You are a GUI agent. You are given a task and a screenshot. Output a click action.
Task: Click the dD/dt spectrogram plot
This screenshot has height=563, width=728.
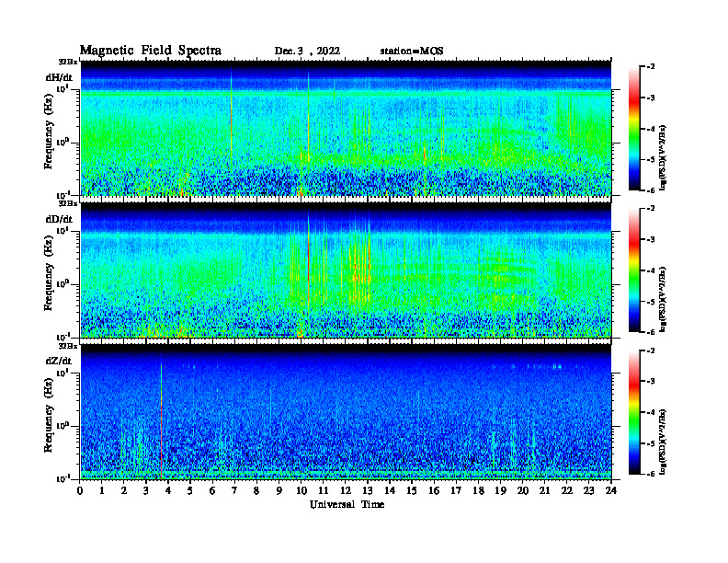(346, 270)
